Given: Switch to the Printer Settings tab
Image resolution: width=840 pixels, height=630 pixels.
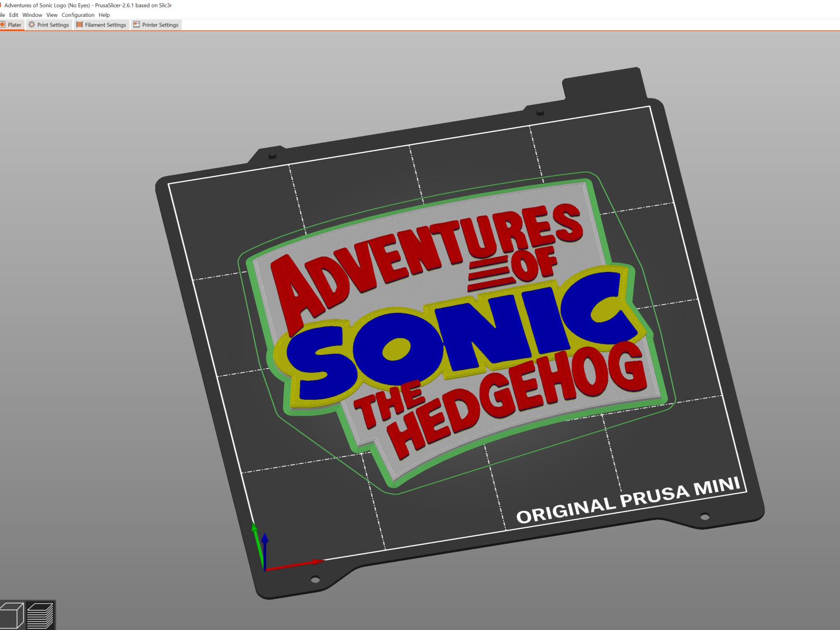Looking at the screenshot, I should pos(160,25).
